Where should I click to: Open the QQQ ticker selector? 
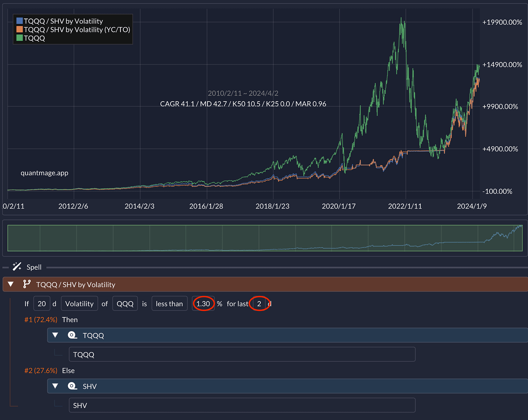[x=125, y=304]
